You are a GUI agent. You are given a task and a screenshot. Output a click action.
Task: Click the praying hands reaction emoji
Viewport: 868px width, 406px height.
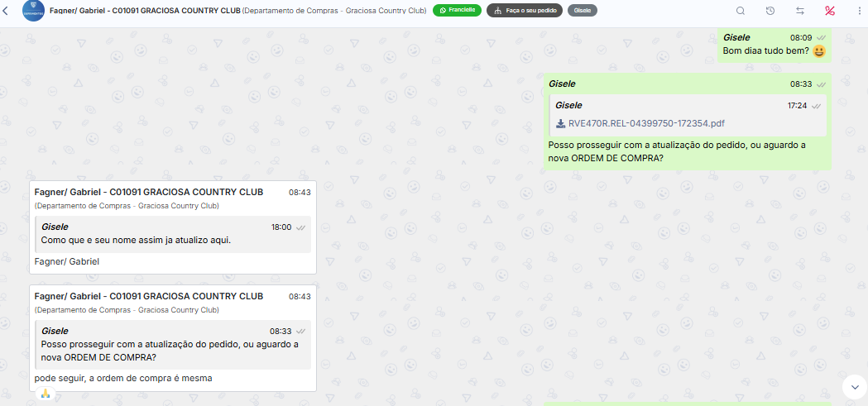pos(46,394)
